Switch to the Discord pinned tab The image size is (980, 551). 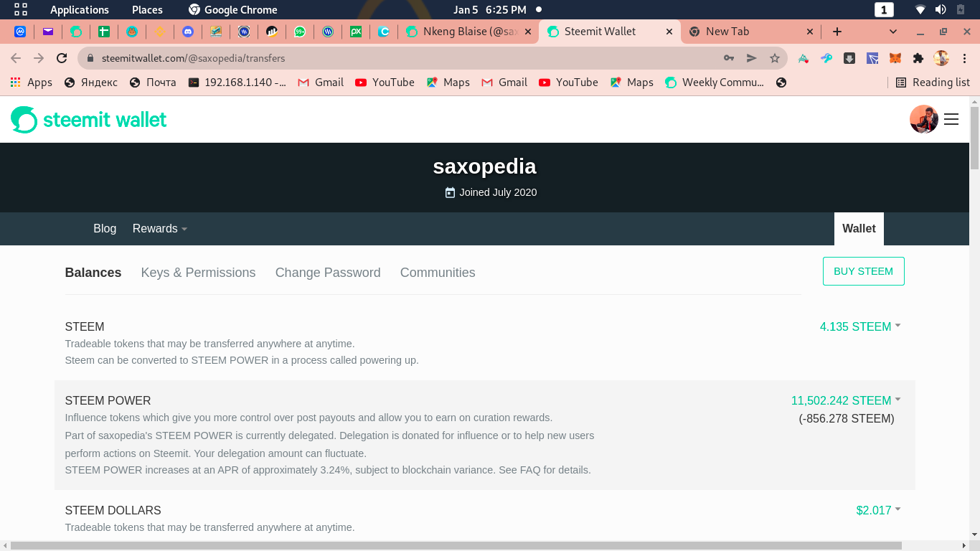188,32
